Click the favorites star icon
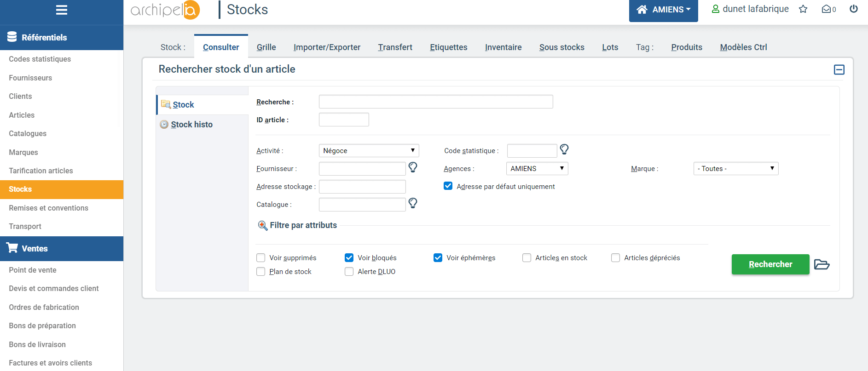Screen dimensions: 868x371 coord(803,9)
